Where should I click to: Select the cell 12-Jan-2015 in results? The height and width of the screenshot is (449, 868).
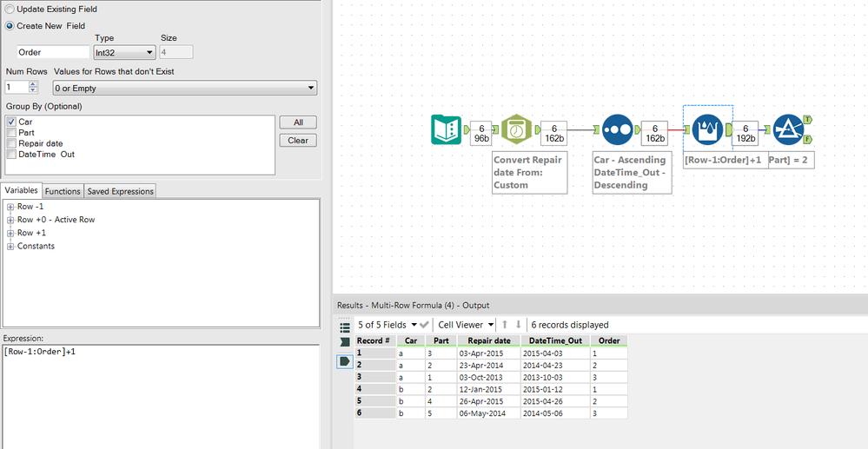click(x=489, y=389)
